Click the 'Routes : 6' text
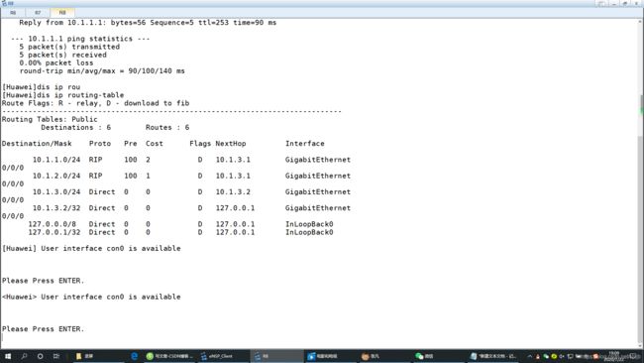The height and width of the screenshot is (363, 644). coord(167,127)
